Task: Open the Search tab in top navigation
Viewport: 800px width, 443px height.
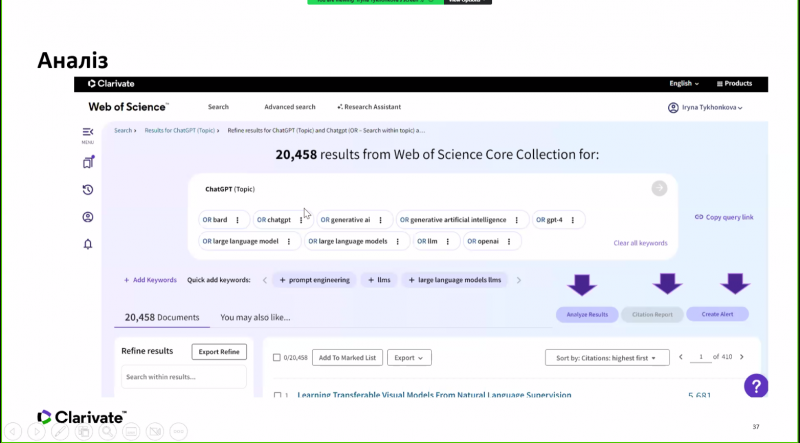Action: point(218,107)
